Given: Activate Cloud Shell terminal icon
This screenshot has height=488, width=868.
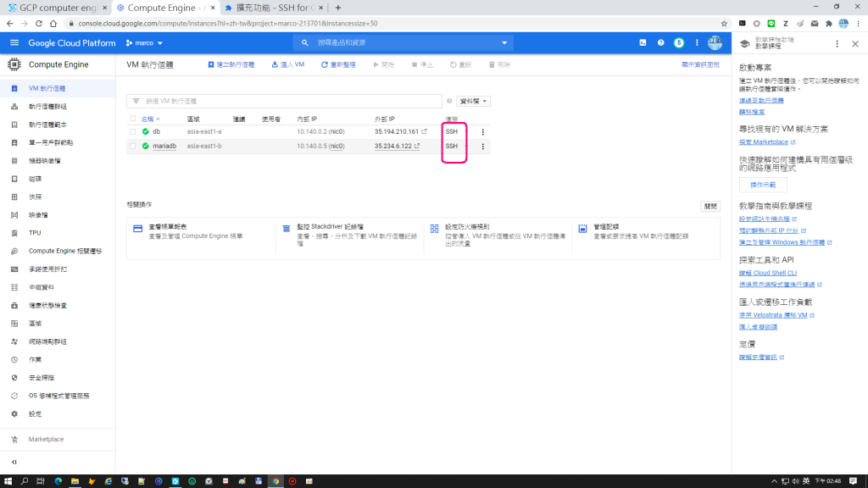Looking at the screenshot, I should click(643, 42).
